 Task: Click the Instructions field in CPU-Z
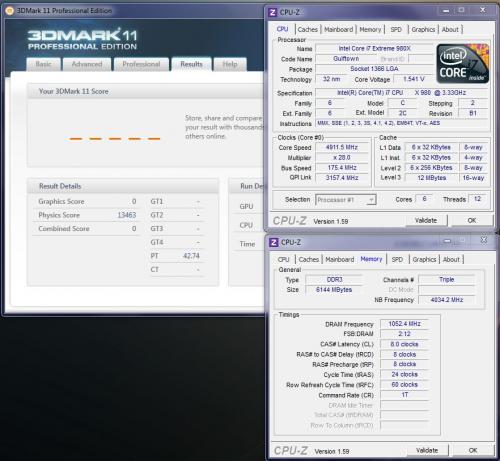(402, 123)
